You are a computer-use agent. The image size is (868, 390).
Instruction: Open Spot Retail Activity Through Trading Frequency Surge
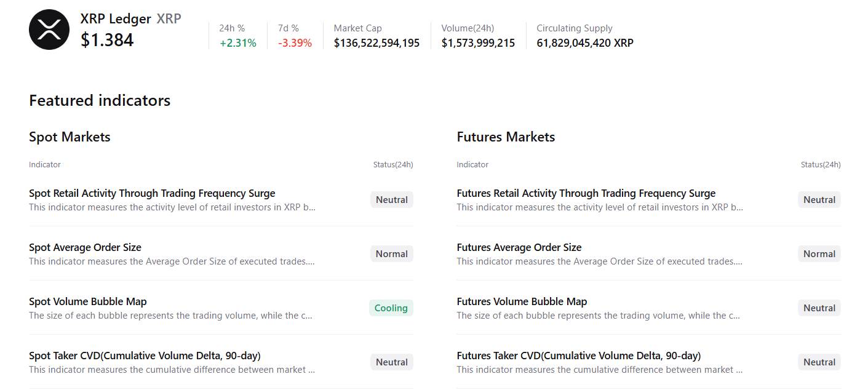pyautogui.click(x=152, y=193)
